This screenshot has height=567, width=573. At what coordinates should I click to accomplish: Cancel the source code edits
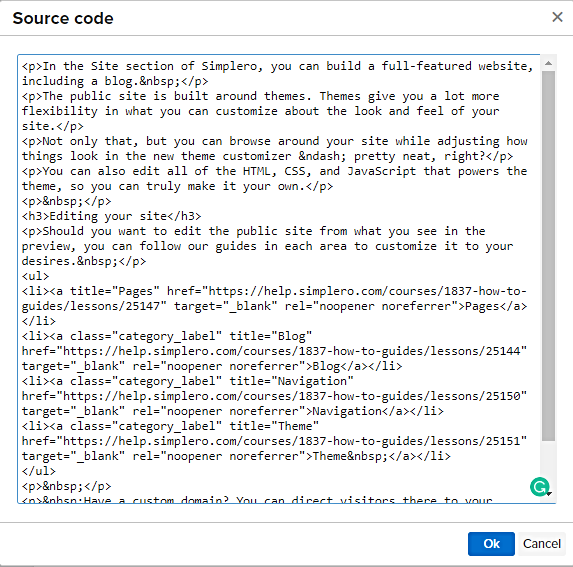tap(542, 544)
